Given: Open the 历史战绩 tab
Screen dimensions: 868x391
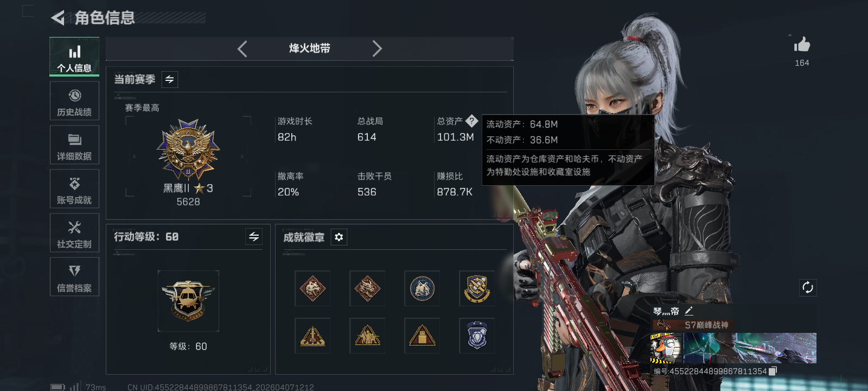Looking at the screenshot, I should [74, 101].
